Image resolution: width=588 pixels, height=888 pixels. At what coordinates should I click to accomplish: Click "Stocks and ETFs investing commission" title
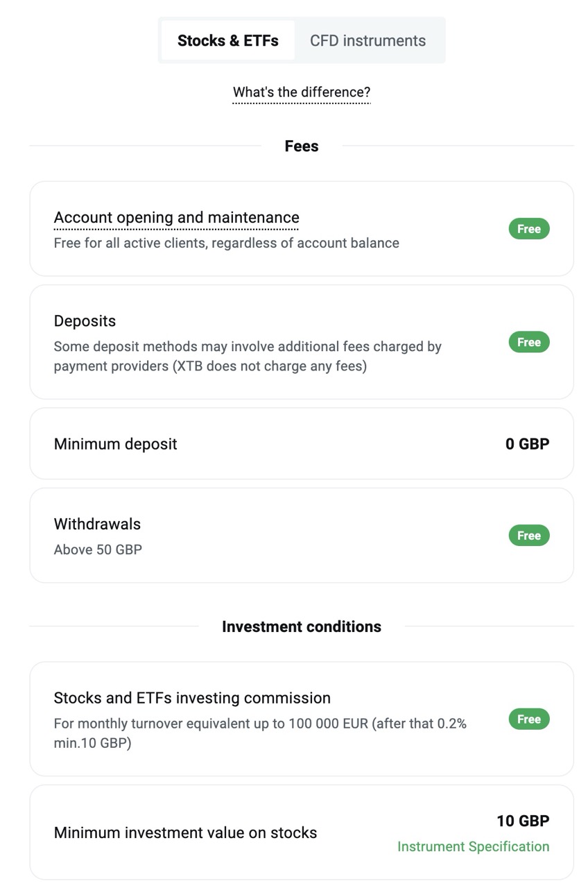point(192,698)
